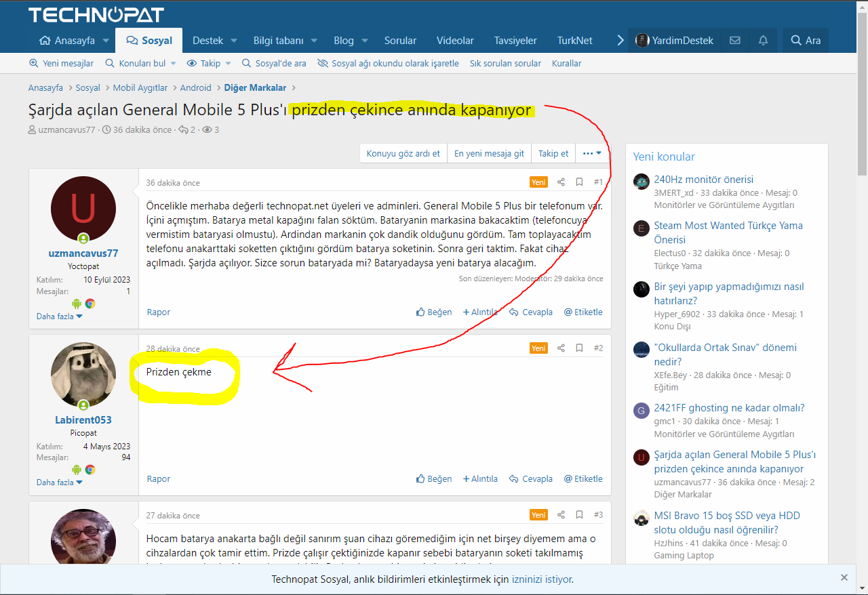The width and height of the screenshot is (868, 595).
Task: Click the izninizi istiyor permission link
Action: point(542,579)
